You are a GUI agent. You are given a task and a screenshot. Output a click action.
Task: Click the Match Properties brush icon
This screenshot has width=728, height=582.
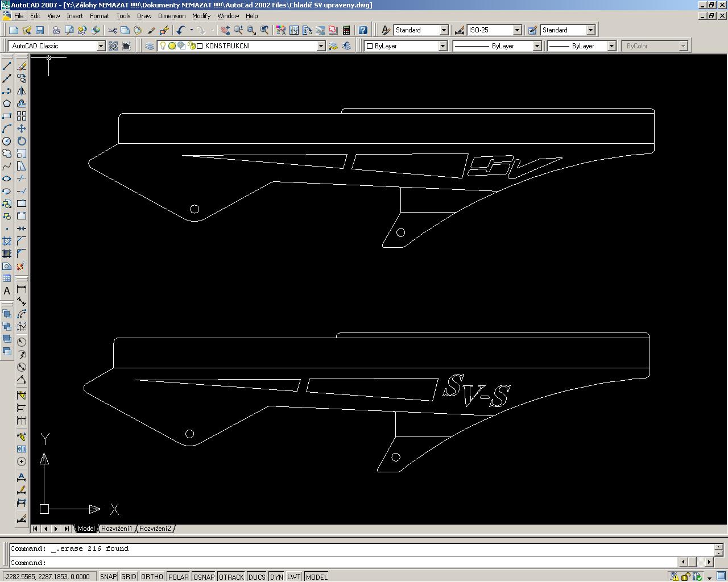[151, 30]
